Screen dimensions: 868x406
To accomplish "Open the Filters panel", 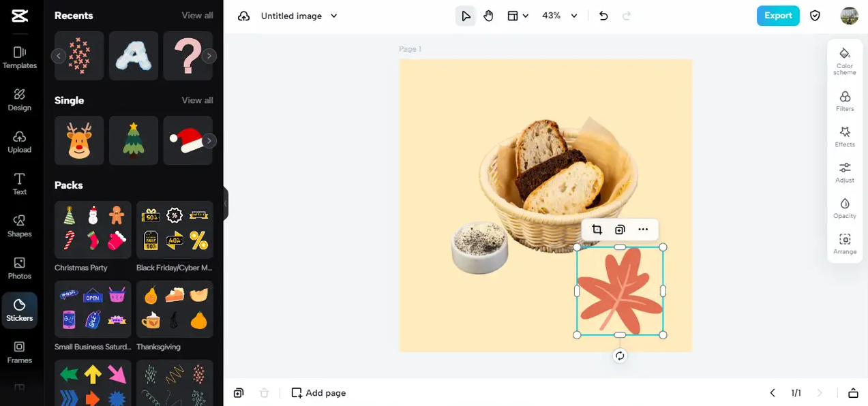I will (845, 101).
